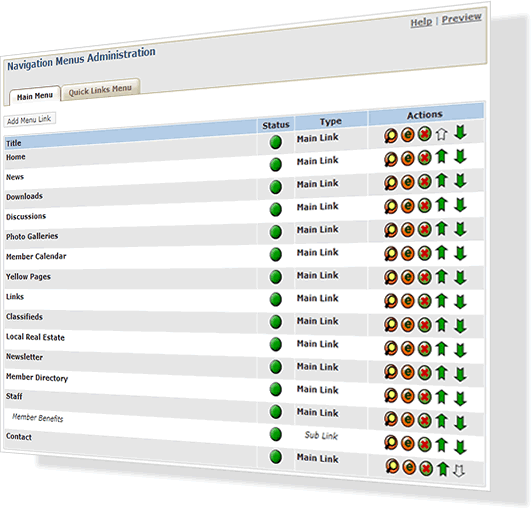This screenshot has width=532, height=510.
Task: Select the Member Directory title text
Action: [x=37, y=377]
